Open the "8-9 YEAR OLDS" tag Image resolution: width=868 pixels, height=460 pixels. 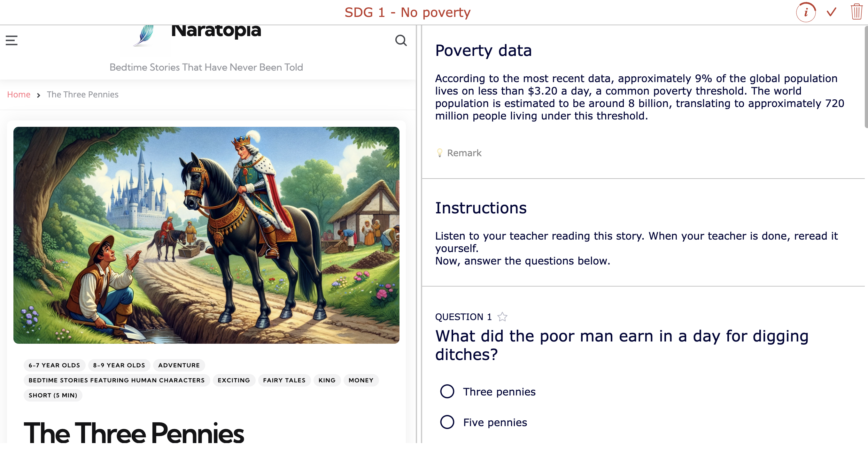point(119,365)
